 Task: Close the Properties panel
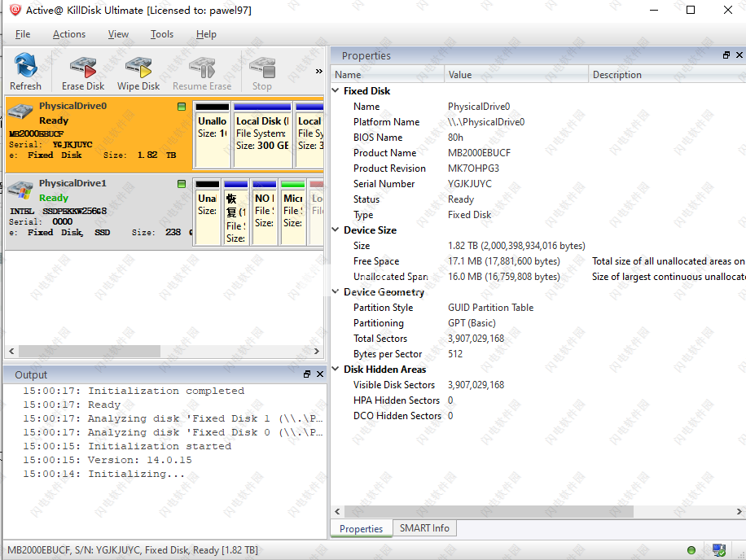[739, 55]
